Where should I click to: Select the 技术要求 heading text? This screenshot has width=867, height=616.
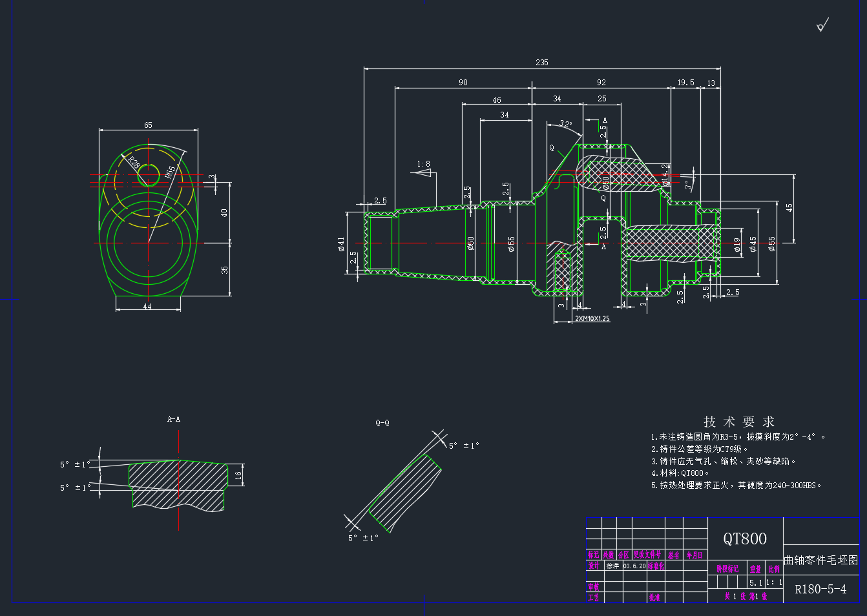click(x=738, y=422)
